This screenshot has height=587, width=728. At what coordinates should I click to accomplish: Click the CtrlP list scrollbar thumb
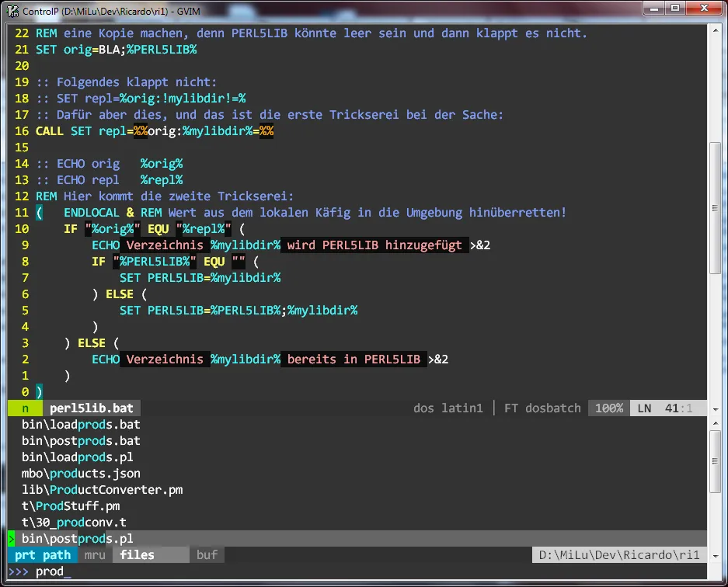[x=716, y=460]
